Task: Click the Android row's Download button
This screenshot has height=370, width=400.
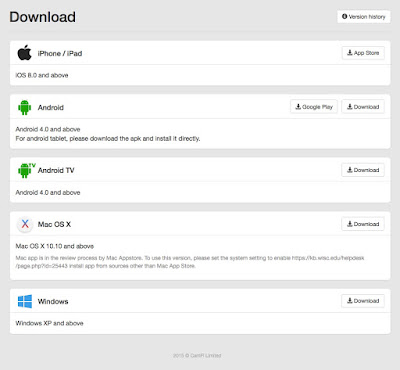Action: [363, 107]
